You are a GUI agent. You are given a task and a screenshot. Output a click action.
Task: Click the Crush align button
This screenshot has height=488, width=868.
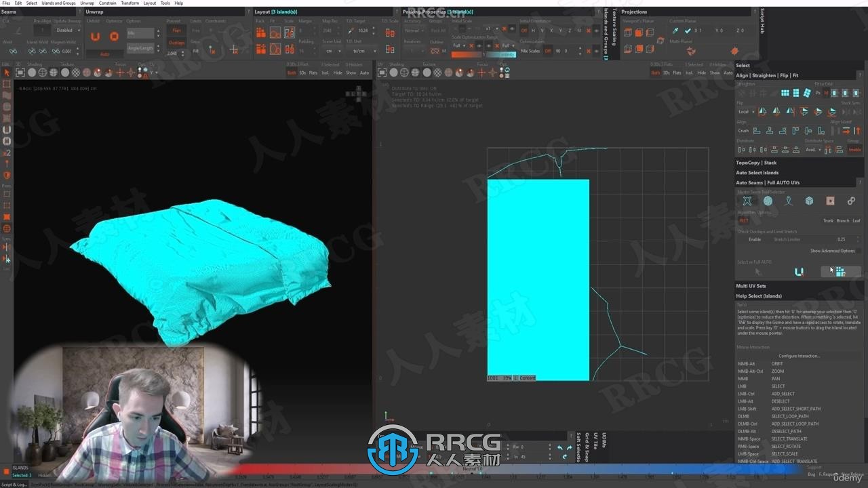coord(743,131)
